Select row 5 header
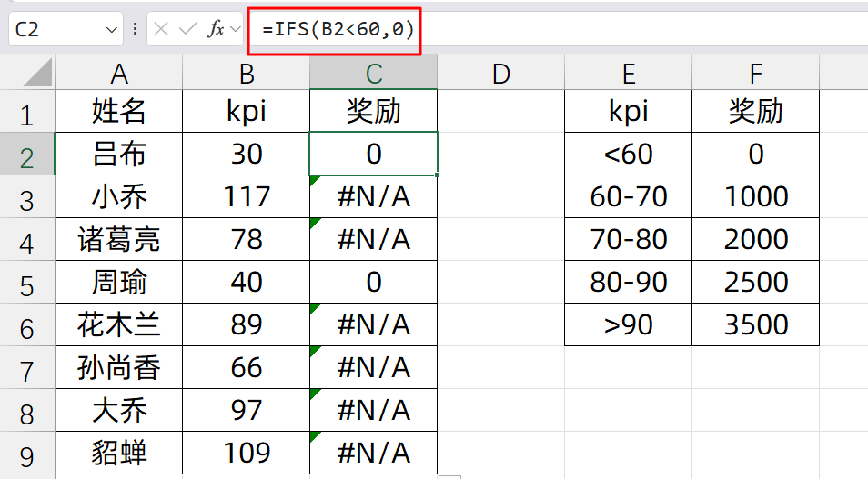The height and width of the screenshot is (479, 868). 27,282
